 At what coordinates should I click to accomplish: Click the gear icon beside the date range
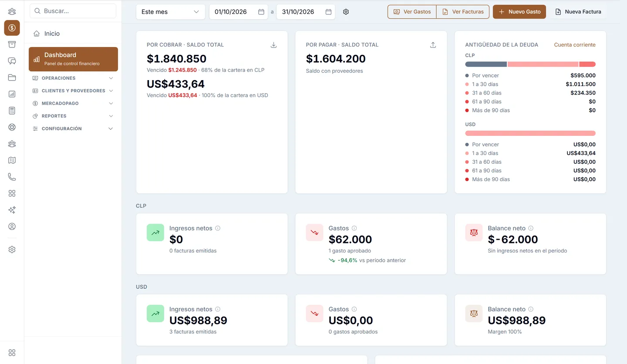tap(346, 12)
